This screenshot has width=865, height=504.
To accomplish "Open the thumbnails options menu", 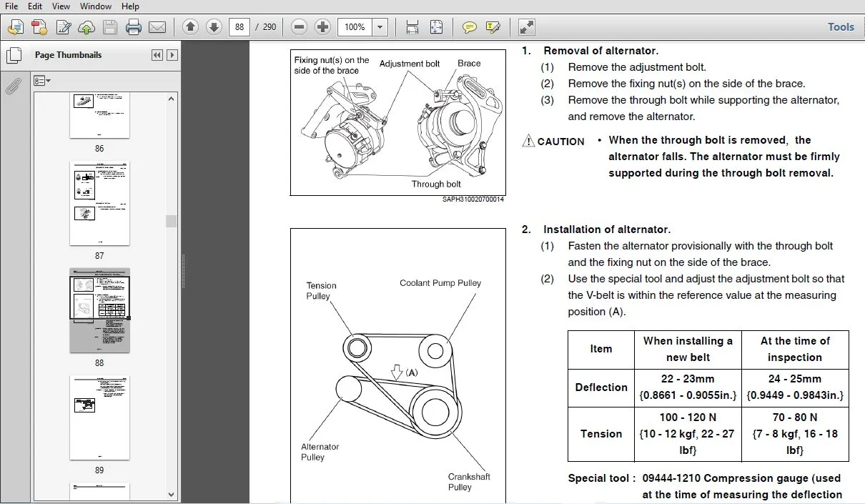I will (x=41, y=81).
